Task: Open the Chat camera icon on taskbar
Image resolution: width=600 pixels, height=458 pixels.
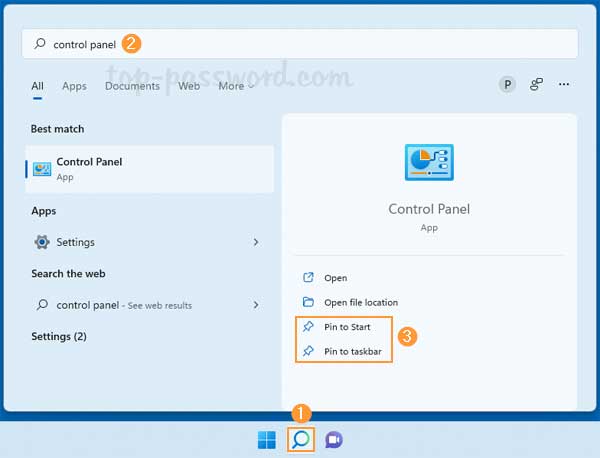Action: 334,440
